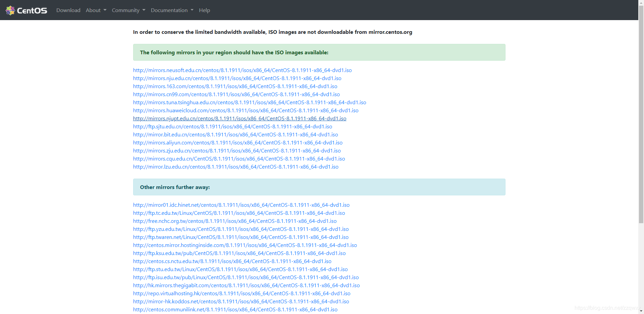
Task: Open the Help nav link
Action: (204, 10)
